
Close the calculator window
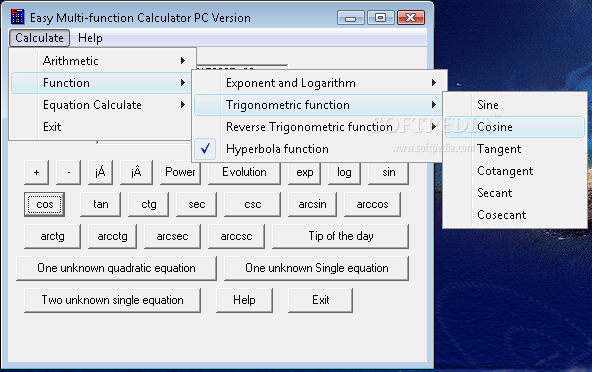click(411, 18)
